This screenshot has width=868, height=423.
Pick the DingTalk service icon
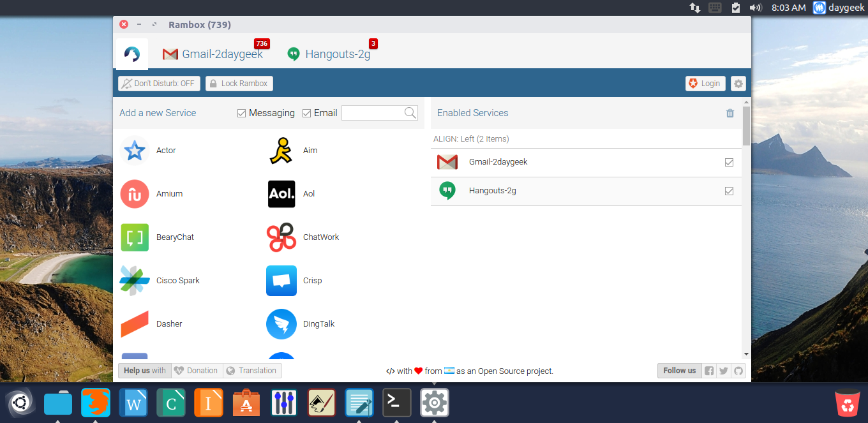coord(281,324)
